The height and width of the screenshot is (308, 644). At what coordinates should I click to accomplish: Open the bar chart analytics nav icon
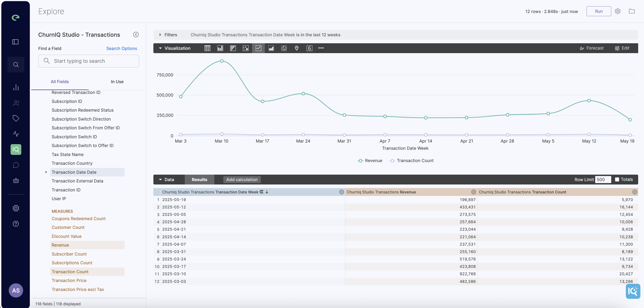(x=16, y=87)
